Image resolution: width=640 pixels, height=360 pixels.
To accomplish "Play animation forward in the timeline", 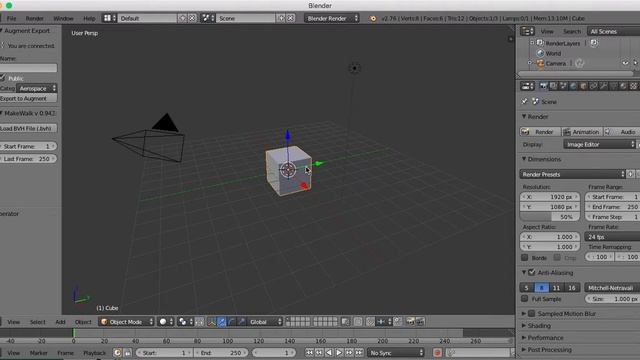I will tap(339, 353).
